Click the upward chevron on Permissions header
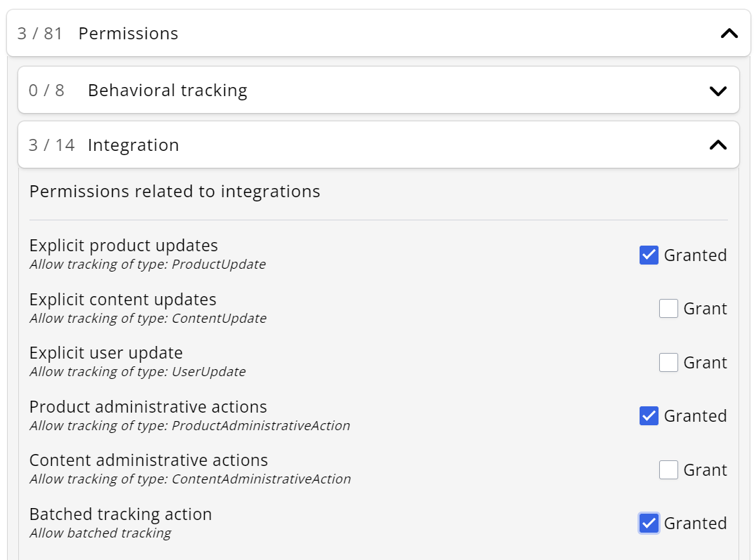 click(x=728, y=33)
